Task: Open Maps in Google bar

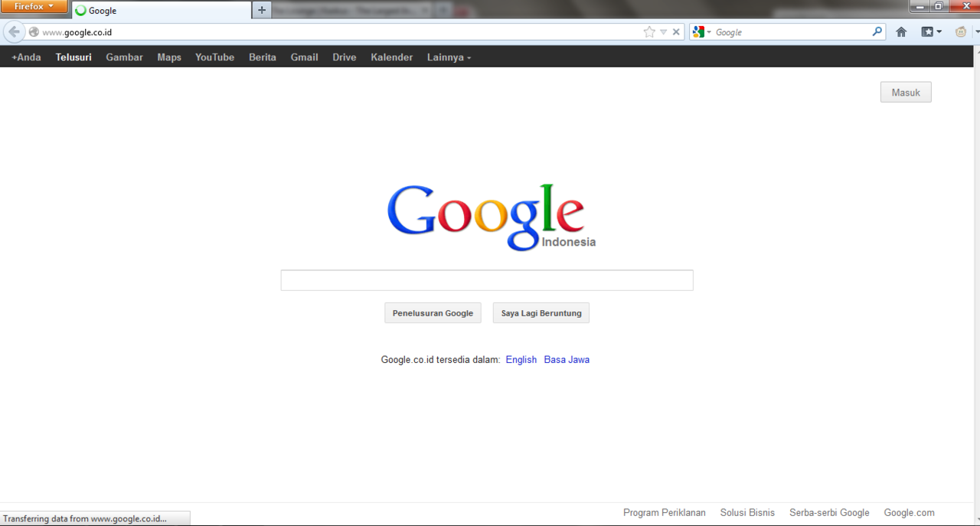Action: (169, 57)
